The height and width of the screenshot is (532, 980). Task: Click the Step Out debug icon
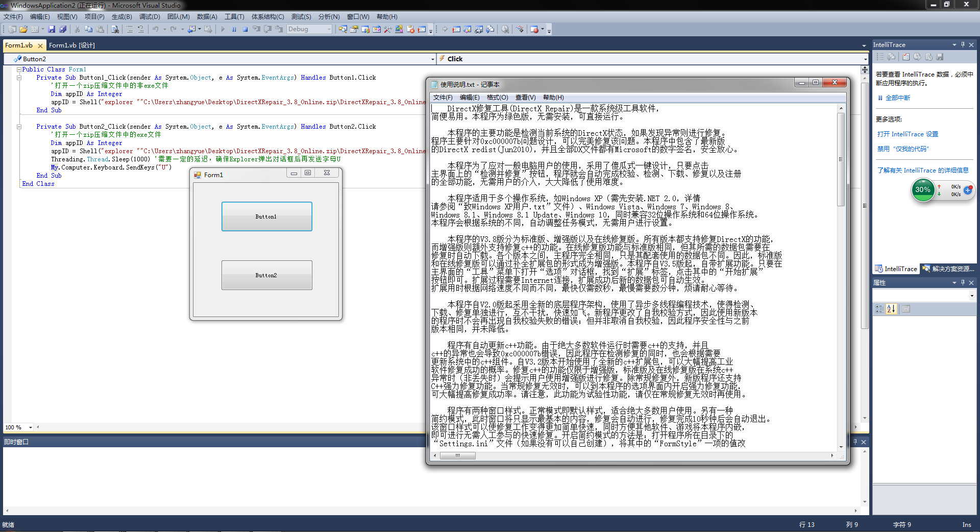[279, 29]
